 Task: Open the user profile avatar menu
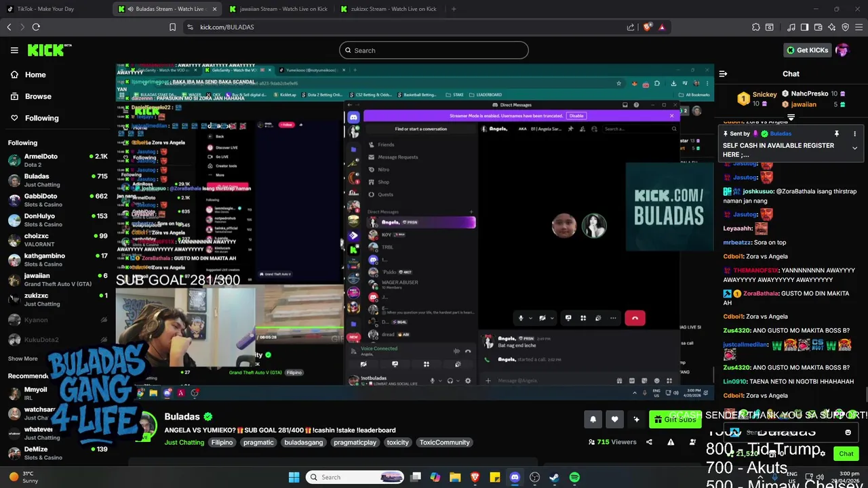pos(842,50)
